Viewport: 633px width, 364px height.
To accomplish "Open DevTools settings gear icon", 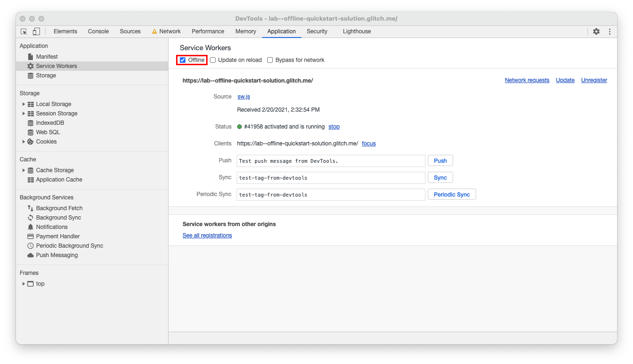I will 596,31.
